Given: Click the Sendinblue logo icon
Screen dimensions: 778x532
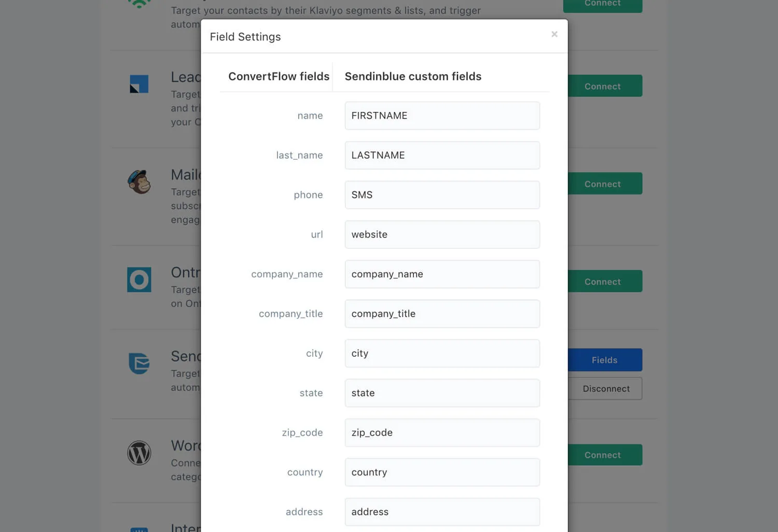Looking at the screenshot, I should coord(139,363).
